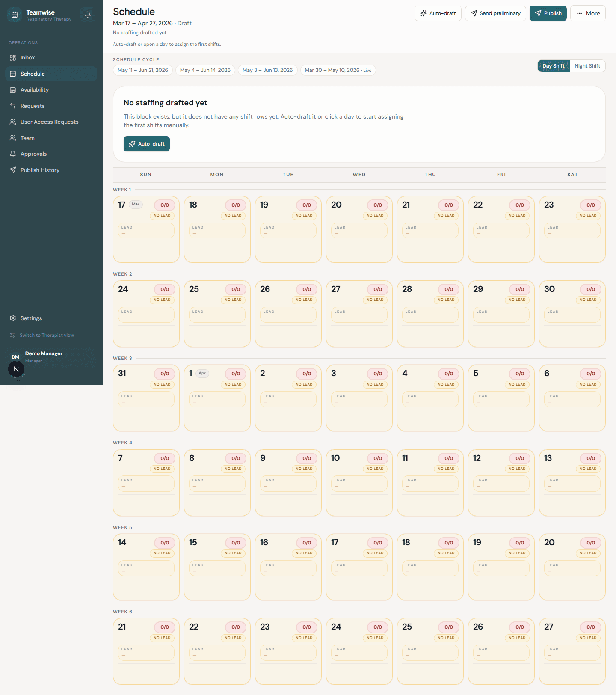Viewport: 616px width, 695px height.
Task: Click the three-dots icon in More button
Action: coord(579,13)
